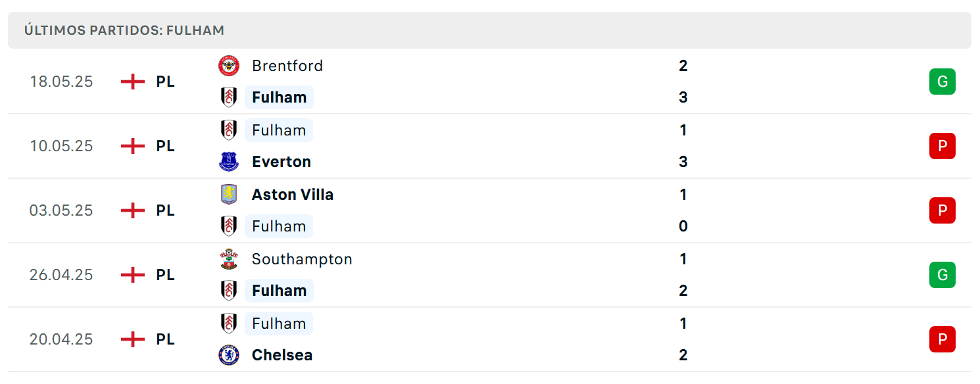The image size is (980, 384).
Task: Click the Southampton club crest
Action: tap(229, 259)
